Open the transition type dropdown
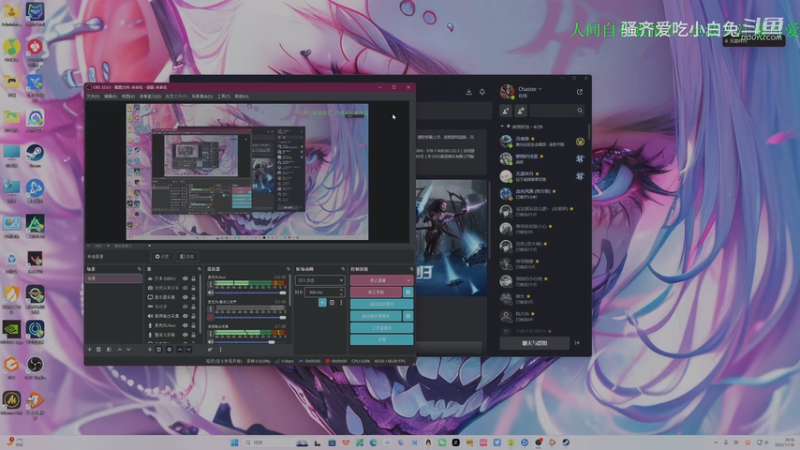 (x=320, y=280)
